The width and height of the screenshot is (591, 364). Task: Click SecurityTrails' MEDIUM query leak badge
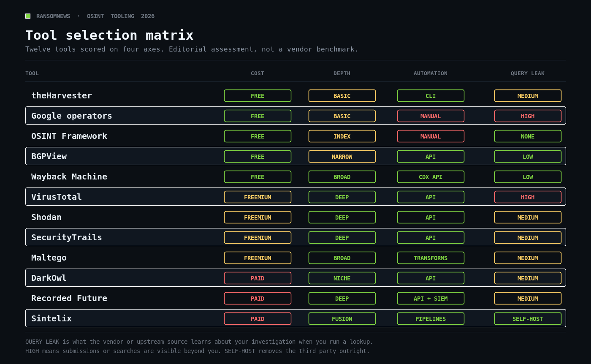528,238
